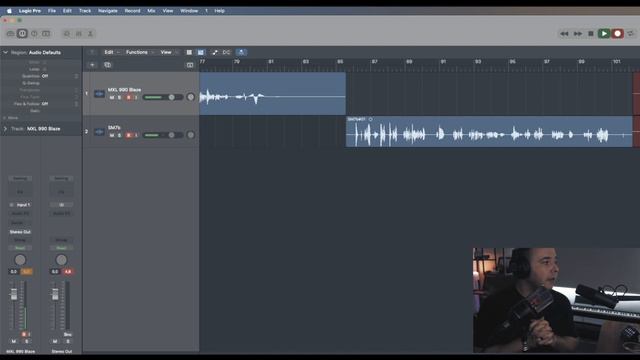Click the SM7b track waveform icon
The image size is (640, 360).
[99, 132]
